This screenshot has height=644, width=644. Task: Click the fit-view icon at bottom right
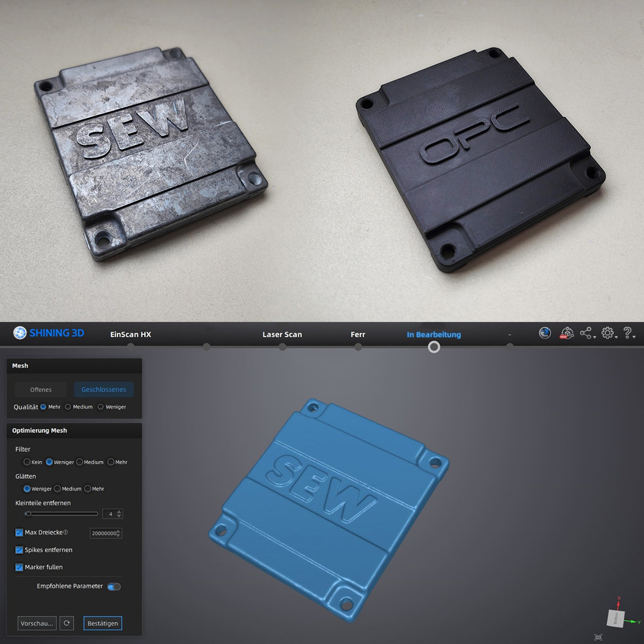pyautogui.click(x=598, y=637)
